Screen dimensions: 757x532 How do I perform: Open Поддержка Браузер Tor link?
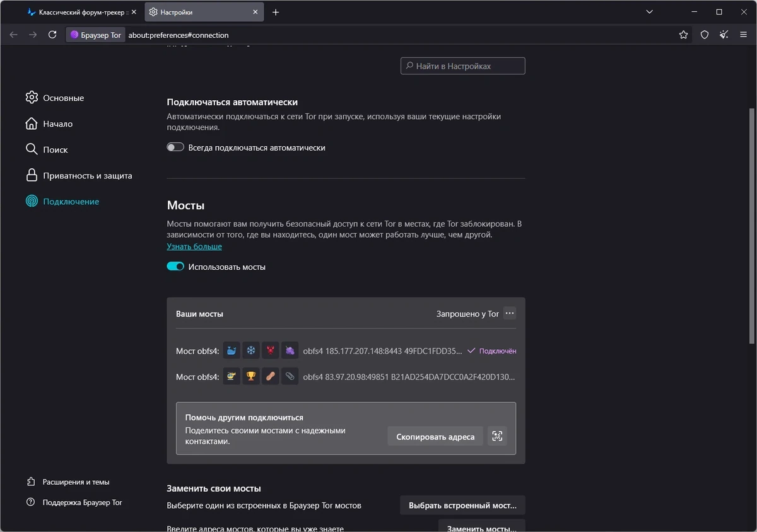click(x=74, y=502)
